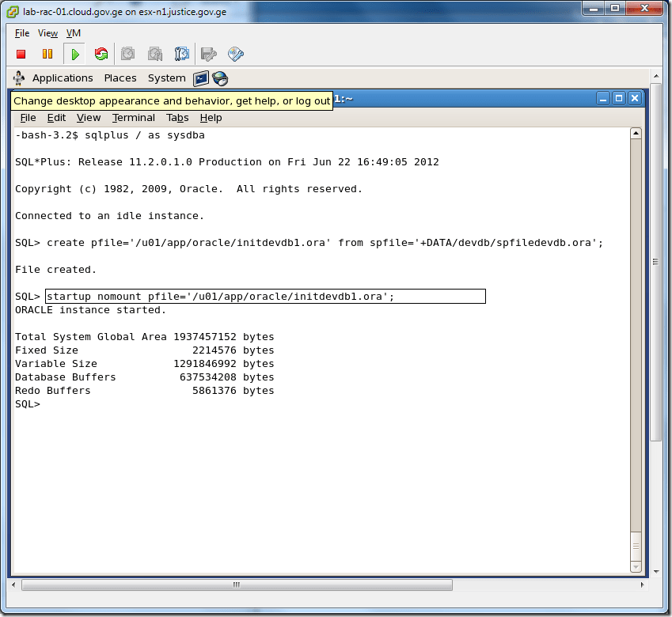Image resolution: width=672 pixels, height=617 pixels.
Task: Click the revert to snapshot icon
Action: (155, 55)
